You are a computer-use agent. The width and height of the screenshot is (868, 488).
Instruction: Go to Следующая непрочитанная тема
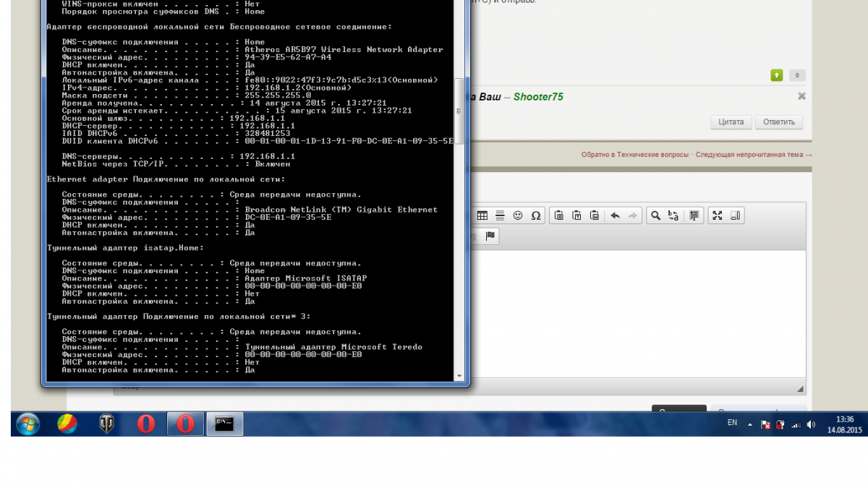click(x=753, y=155)
